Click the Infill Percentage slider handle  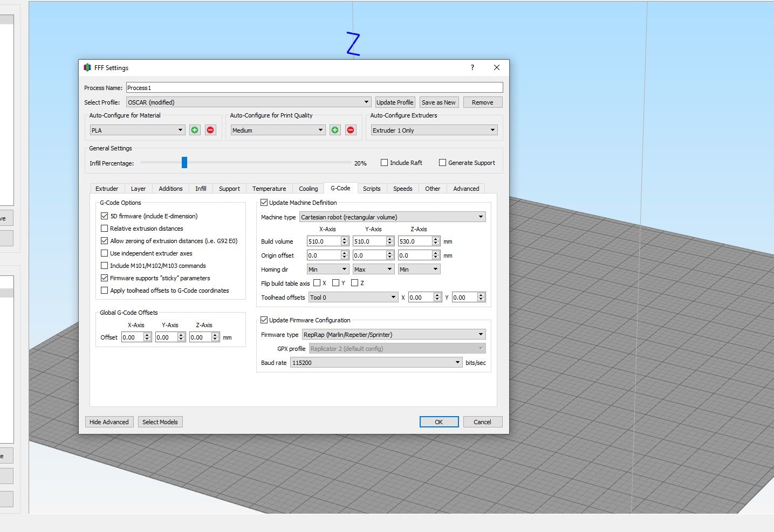point(184,162)
